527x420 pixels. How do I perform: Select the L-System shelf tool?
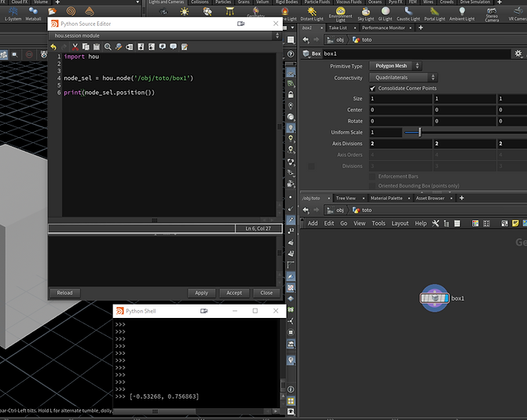point(13,14)
